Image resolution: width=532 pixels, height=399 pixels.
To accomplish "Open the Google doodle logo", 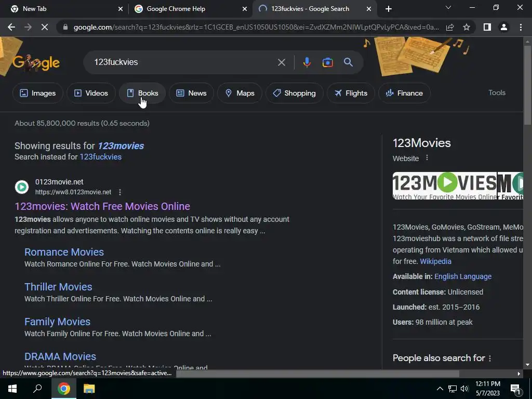I will click(x=36, y=63).
